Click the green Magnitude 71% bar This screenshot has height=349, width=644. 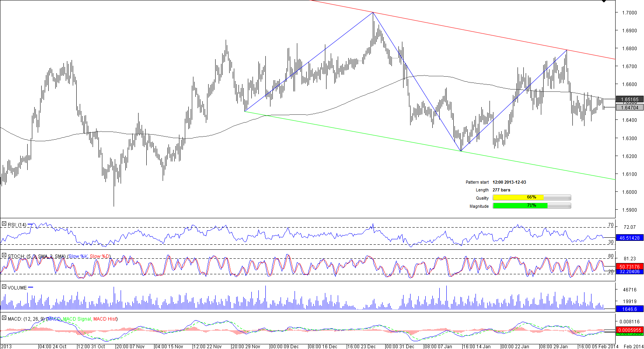(x=520, y=206)
